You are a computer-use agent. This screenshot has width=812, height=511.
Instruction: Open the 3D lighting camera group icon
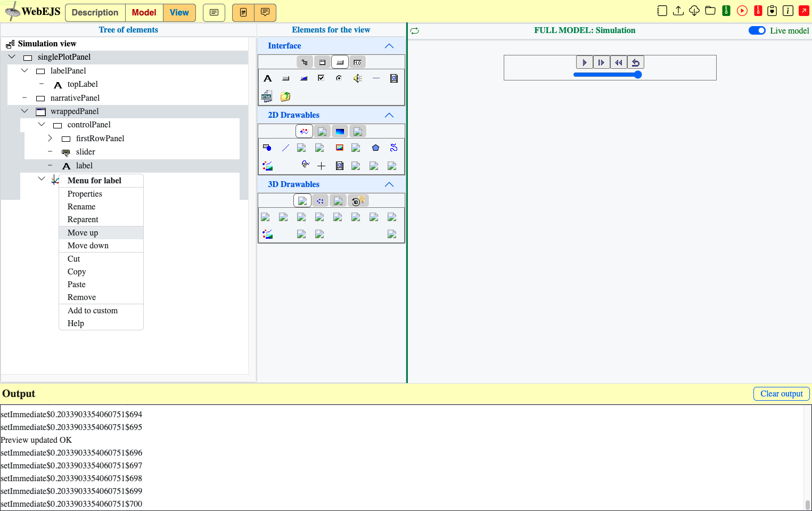click(357, 201)
